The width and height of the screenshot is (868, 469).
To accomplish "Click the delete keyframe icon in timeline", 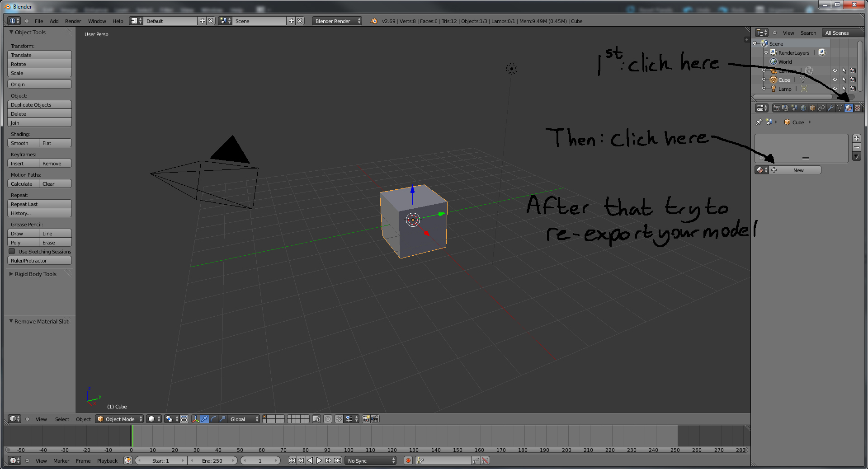I will pos(485,460).
